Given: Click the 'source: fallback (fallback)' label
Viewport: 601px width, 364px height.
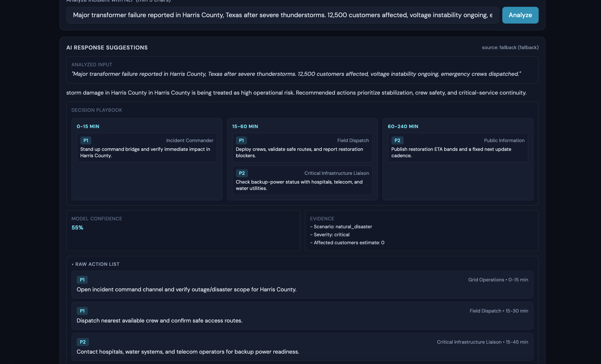Looking at the screenshot, I should pyautogui.click(x=510, y=47).
